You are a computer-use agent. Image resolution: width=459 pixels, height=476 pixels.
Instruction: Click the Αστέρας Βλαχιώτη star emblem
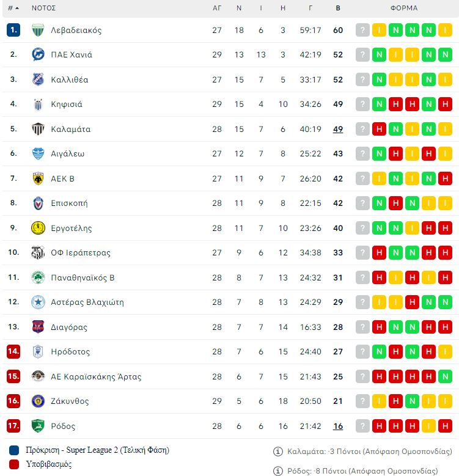tap(38, 302)
